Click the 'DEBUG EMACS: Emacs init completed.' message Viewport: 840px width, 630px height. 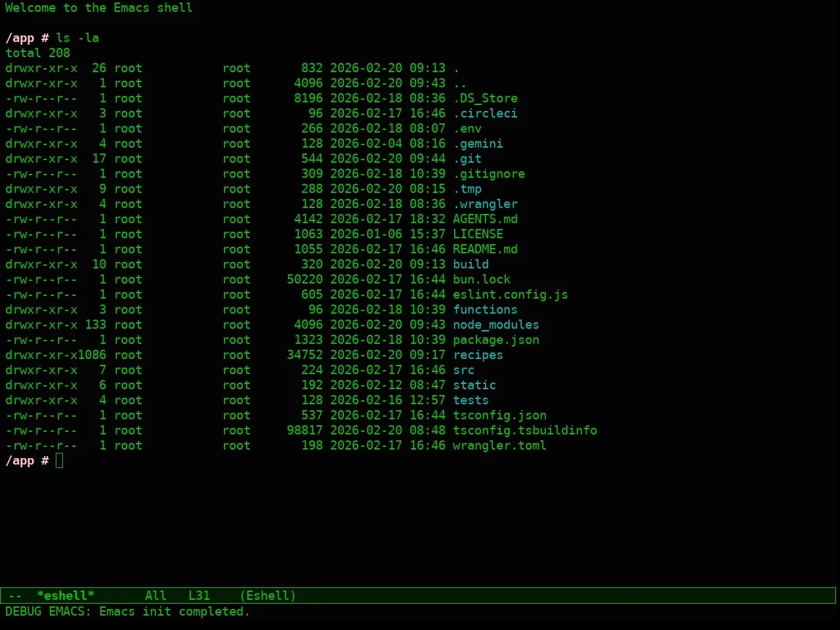[127, 612]
